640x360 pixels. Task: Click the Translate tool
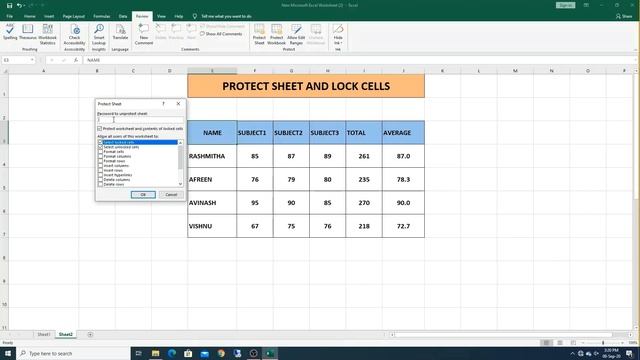click(120, 32)
